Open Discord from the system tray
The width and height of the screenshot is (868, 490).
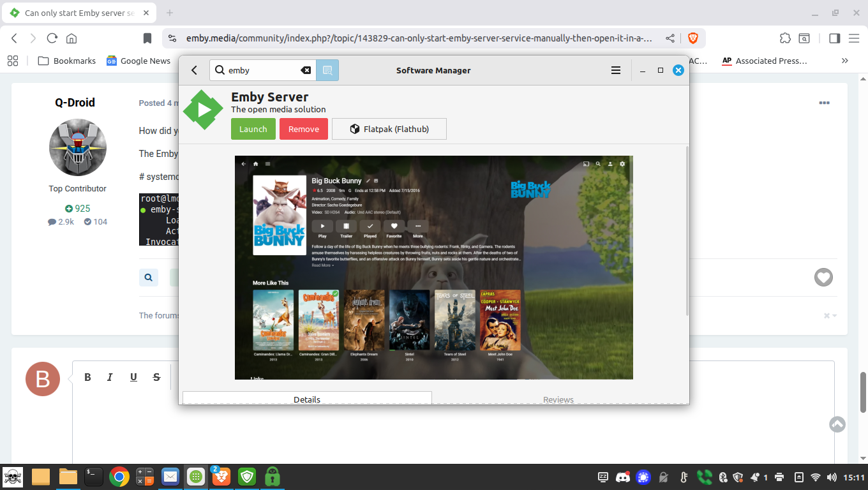[x=622, y=477]
